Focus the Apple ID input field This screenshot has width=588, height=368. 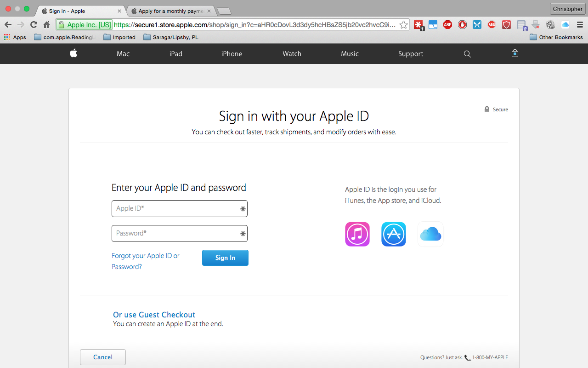[180, 208]
